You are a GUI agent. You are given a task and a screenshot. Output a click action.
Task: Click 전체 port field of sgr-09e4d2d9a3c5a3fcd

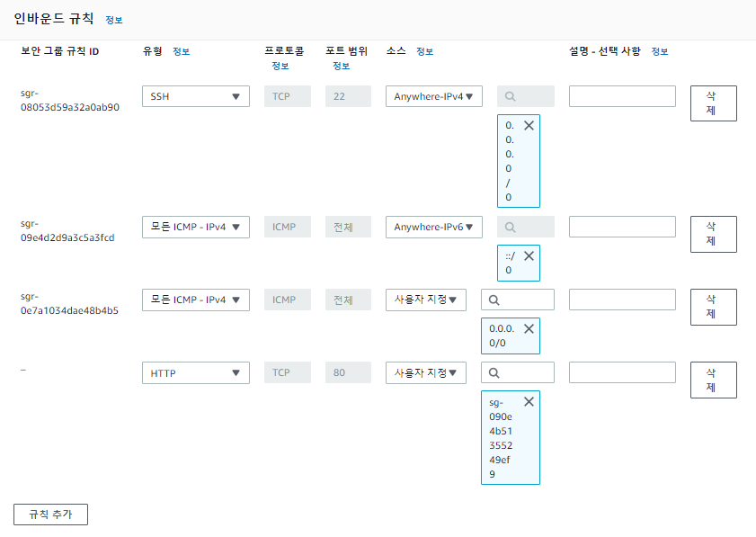coord(348,227)
